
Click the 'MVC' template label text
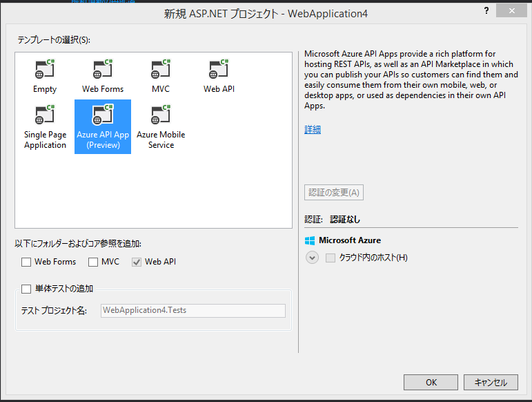tap(161, 89)
